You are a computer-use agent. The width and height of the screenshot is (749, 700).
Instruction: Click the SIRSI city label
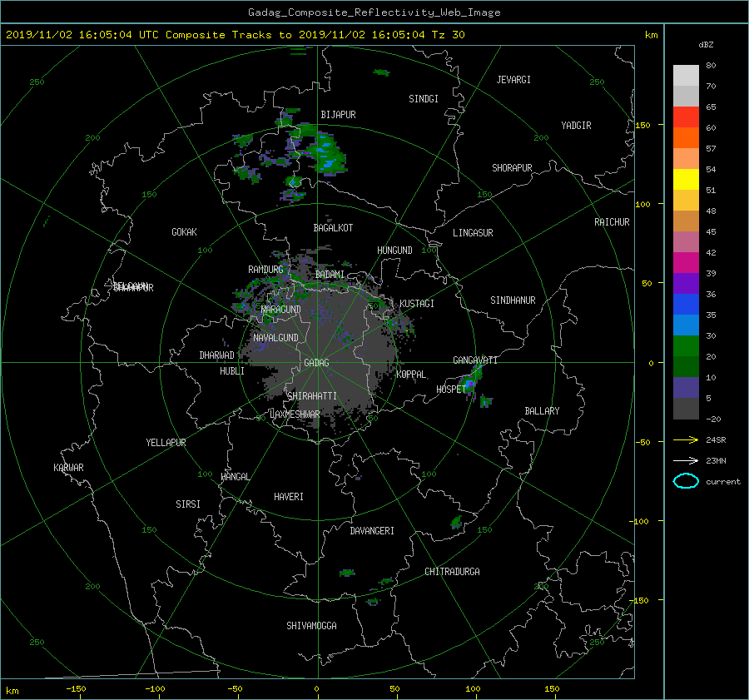click(188, 504)
